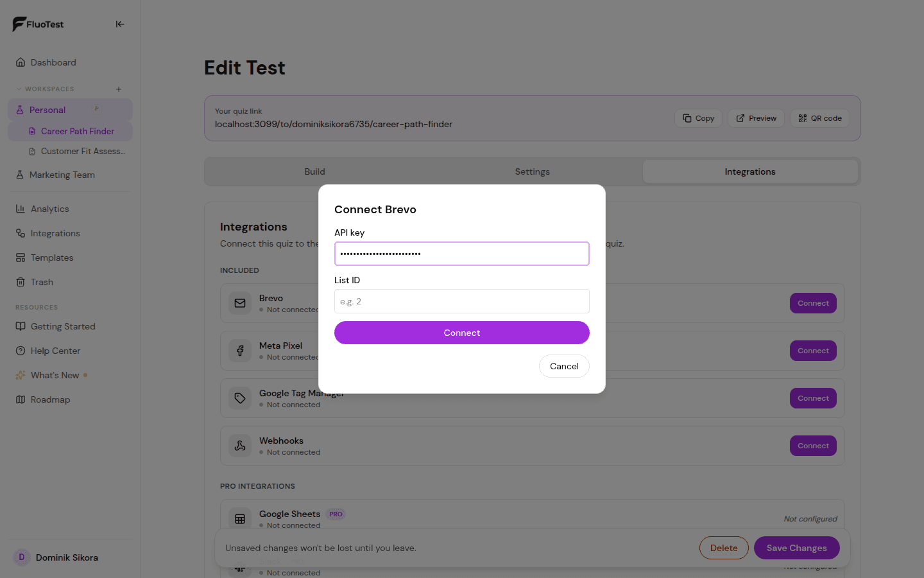The image size is (924, 578).
Task: Click the What's New sparkle icon
Action: tap(21, 375)
